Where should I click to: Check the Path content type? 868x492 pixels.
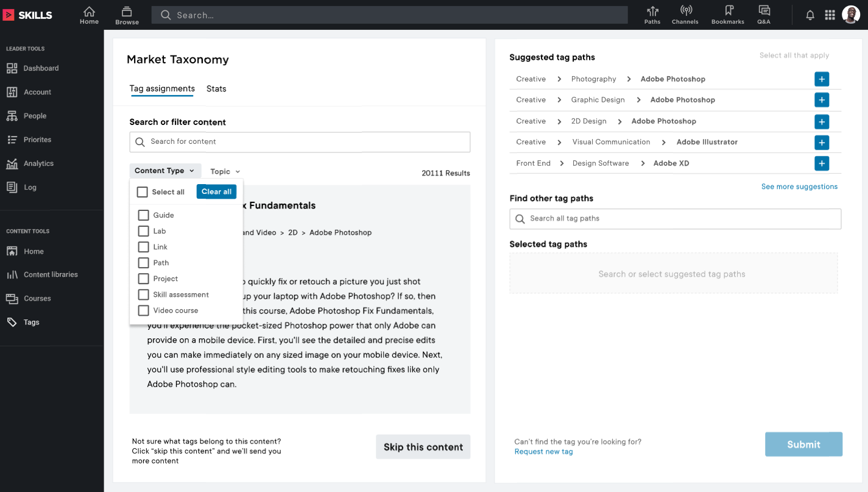(144, 263)
